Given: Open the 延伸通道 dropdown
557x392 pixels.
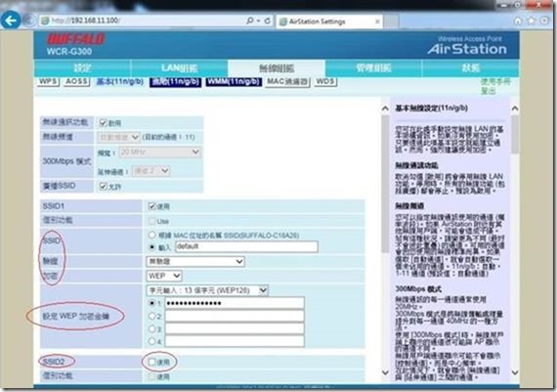Looking at the screenshot, I should pos(150,171).
